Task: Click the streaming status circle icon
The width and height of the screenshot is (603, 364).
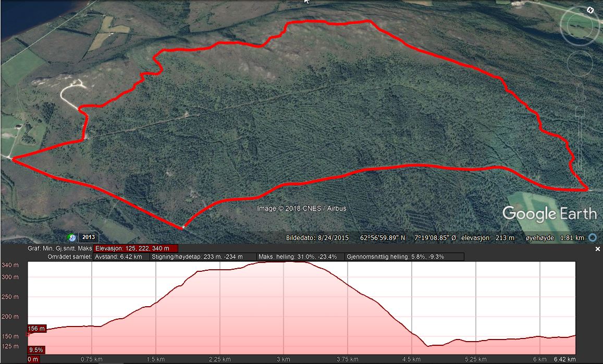Action: (x=593, y=238)
